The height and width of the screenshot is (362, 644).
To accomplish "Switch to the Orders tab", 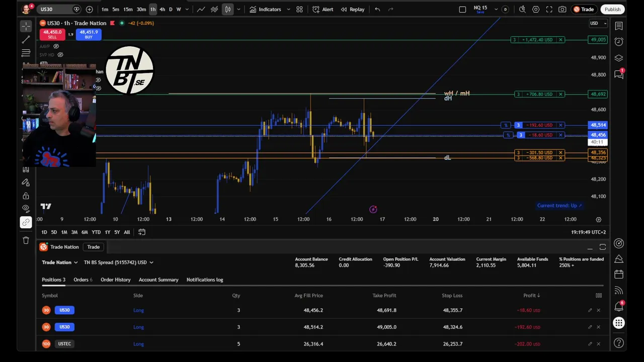I will (83, 280).
